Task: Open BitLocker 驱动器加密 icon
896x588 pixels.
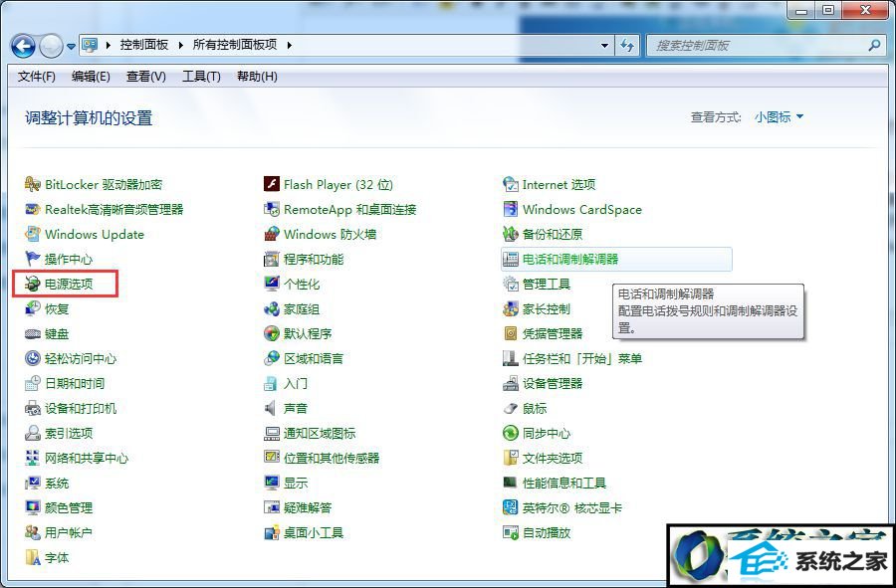Action: [x=33, y=184]
